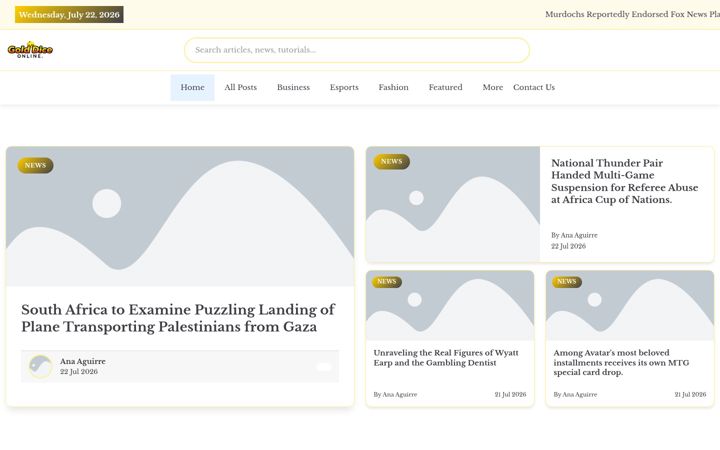This screenshot has width=720, height=450.
Task: Open the National Thunder article thumbnail
Action: [x=453, y=204]
